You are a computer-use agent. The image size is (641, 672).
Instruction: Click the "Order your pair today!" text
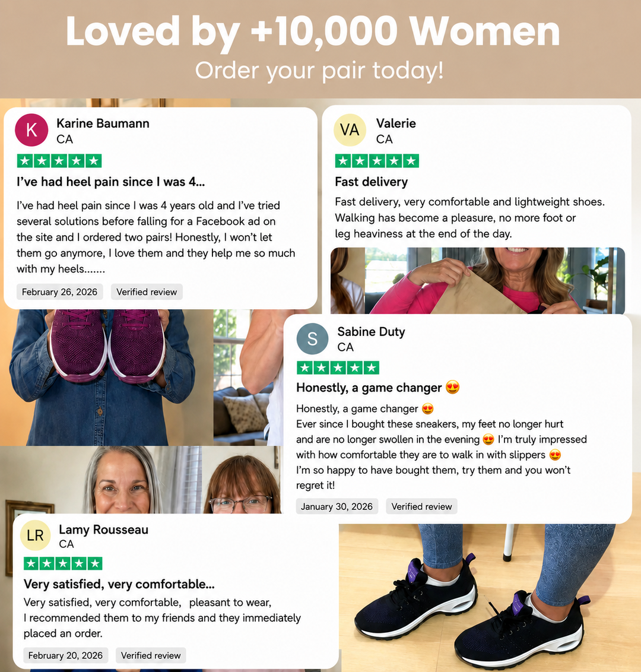click(320, 70)
